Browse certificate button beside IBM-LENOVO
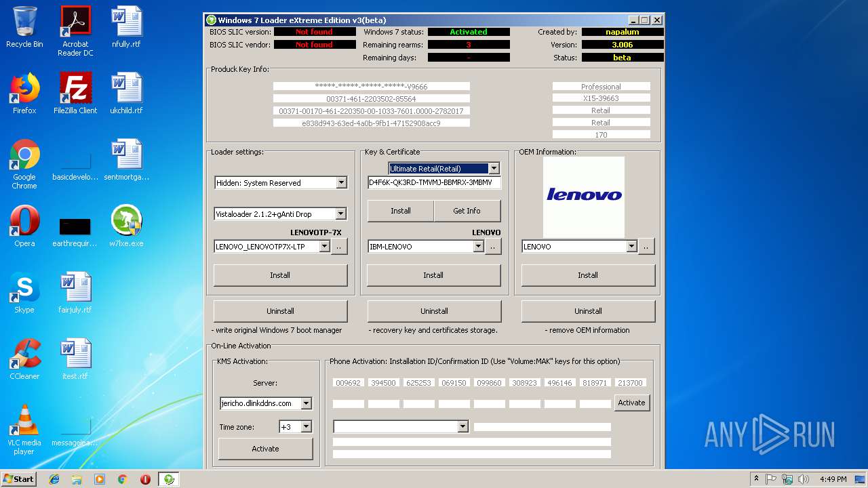868x488 pixels. 493,247
